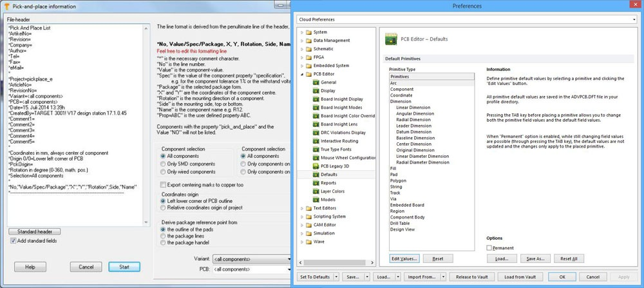Click the True Type Fonts icon
Image resolution: width=644 pixels, height=288 pixels.
point(316,149)
